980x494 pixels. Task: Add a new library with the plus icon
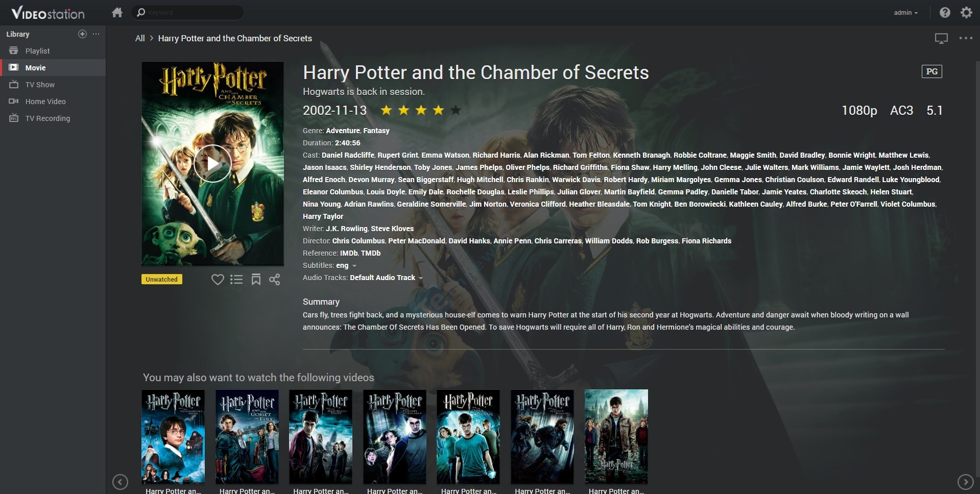pos(82,34)
